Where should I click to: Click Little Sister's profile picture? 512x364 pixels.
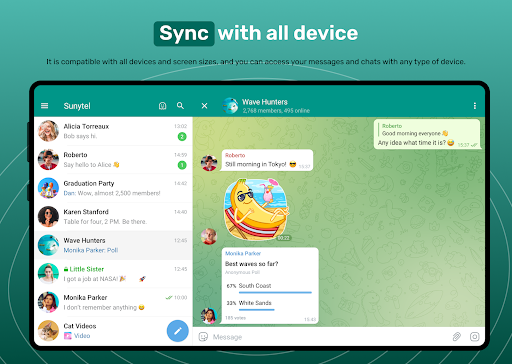pyautogui.click(x=48, y=274)
